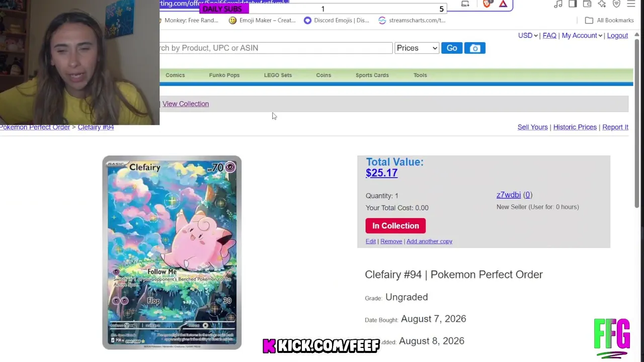Click the $25.17 total value link
The height and width of the screenshot is (362, 644).
tap(381, 173)
